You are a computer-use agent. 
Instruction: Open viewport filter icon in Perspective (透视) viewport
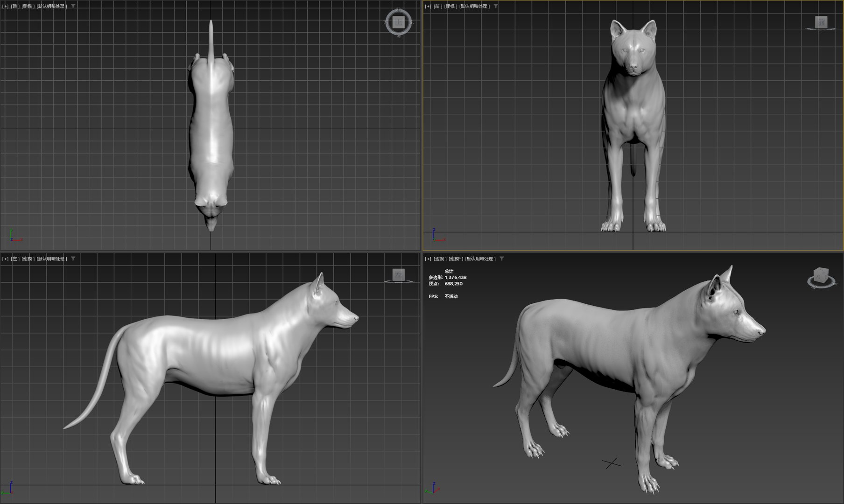(502, 259)
